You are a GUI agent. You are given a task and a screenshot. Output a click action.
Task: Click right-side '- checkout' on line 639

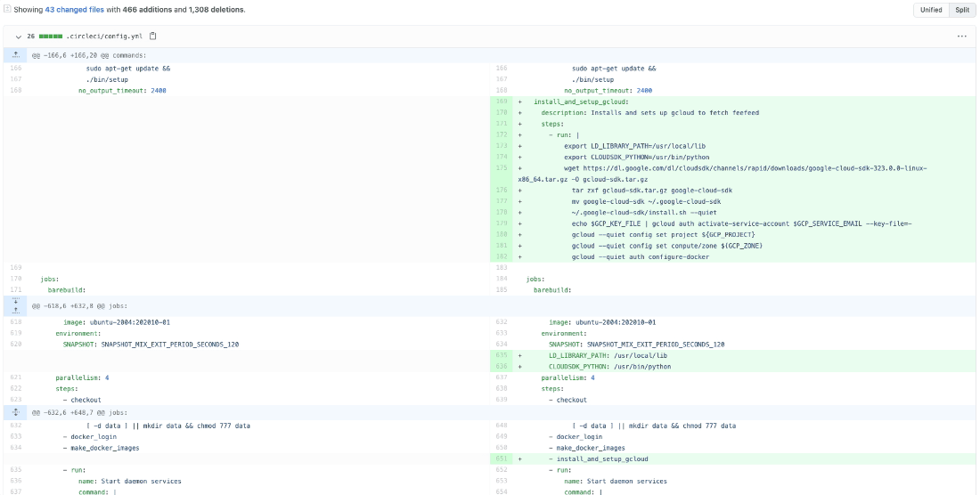[x=568, y=400]
